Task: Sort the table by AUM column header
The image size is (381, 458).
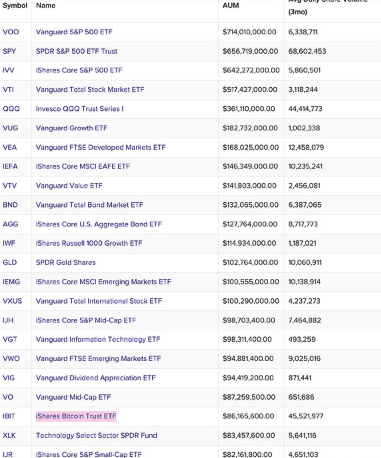Action: coord(231,6)
